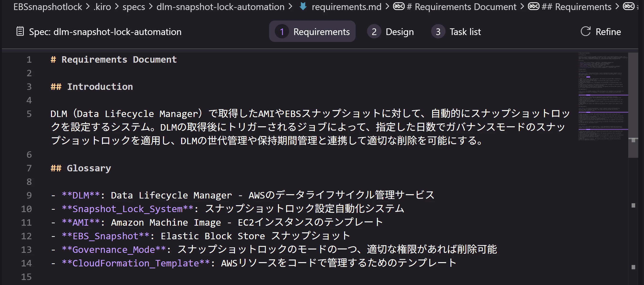Switch to the Design tab
Viewport: 644px width, 285px height.
(390, 31)
